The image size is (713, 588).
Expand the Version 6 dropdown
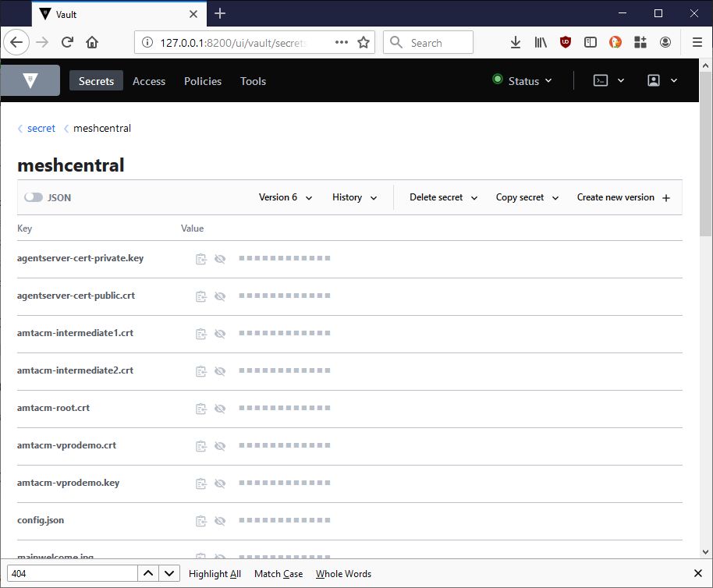286,198
